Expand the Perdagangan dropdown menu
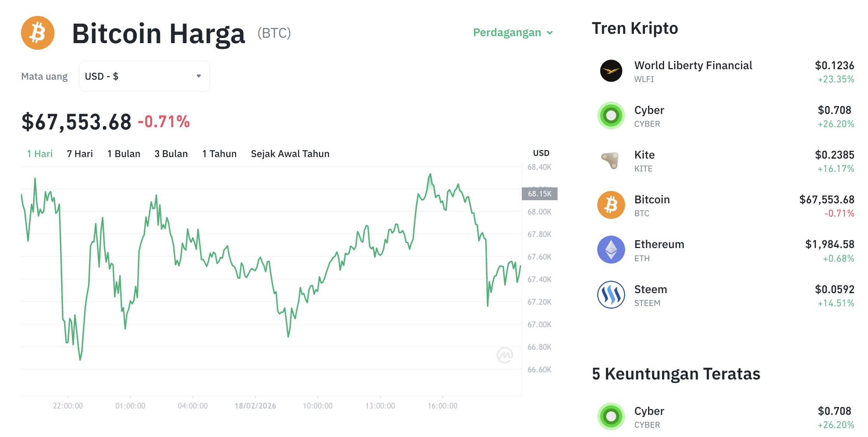The width and height of the screenshot is (868, 437). click(512, 33)
